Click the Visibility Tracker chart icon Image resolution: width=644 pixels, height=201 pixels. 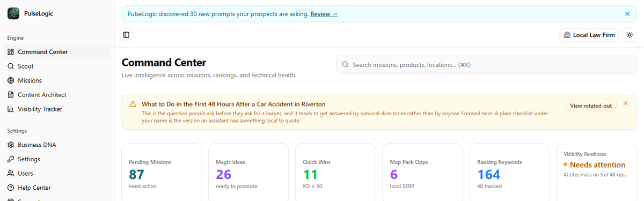[x=11, y=109]
